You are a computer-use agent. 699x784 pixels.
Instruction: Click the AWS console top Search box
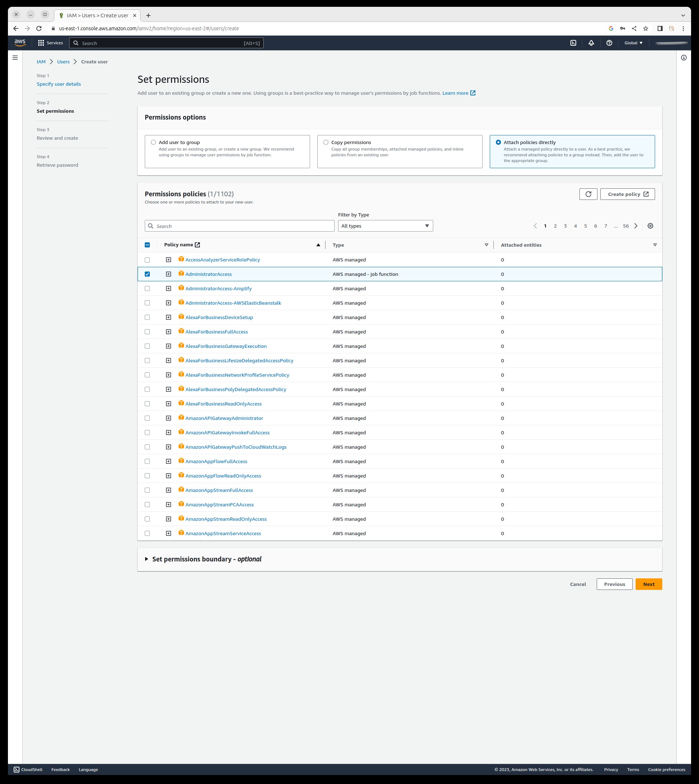pyautogui.click(x=166, y=43)
